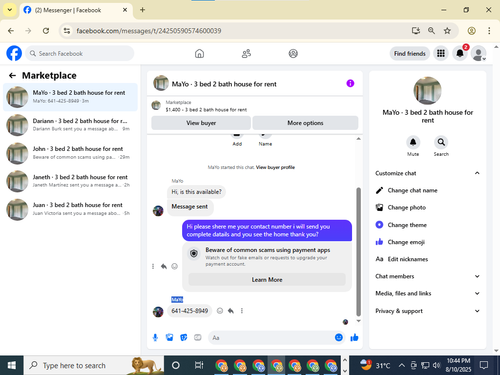500x375 pixels.
Task: Open the Chrome profile icon in toolbar
Action: [x=471, y=31]
